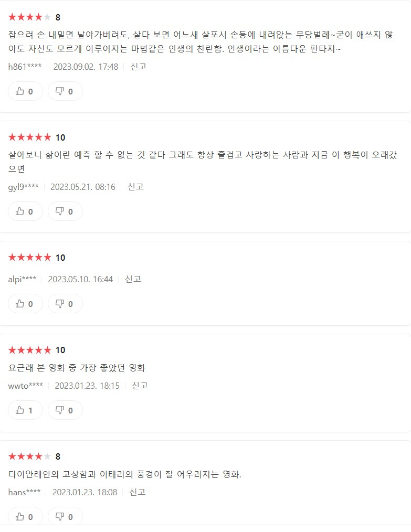
Task: Select the review text mentioning 다이안레인
Action: [124, 474]
